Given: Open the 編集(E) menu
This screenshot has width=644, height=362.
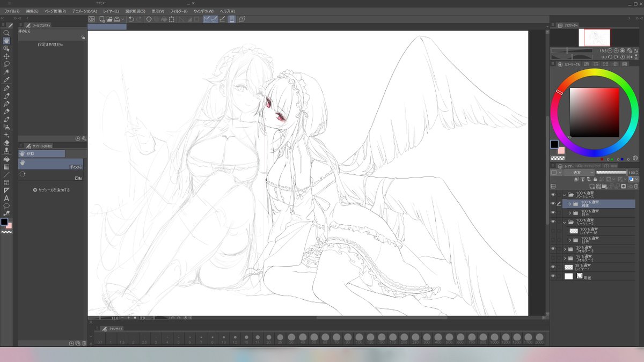Looking at the screenshot, I should coord(32,11).
